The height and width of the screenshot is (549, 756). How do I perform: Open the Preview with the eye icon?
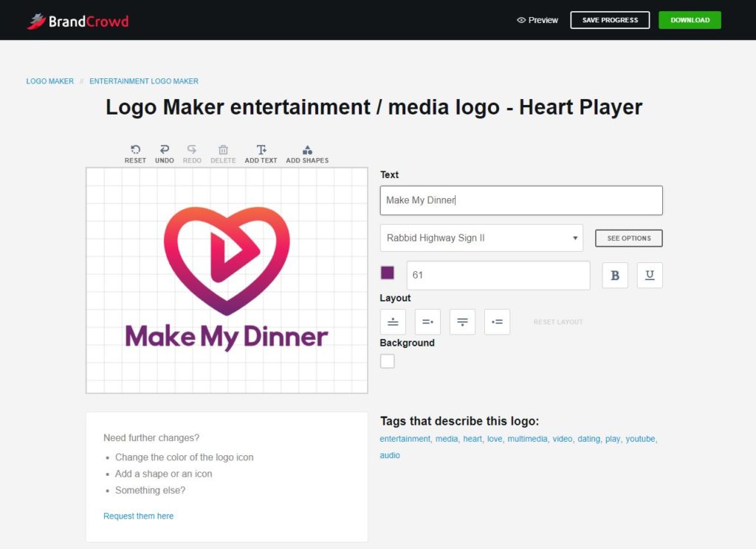pos(537,20)
